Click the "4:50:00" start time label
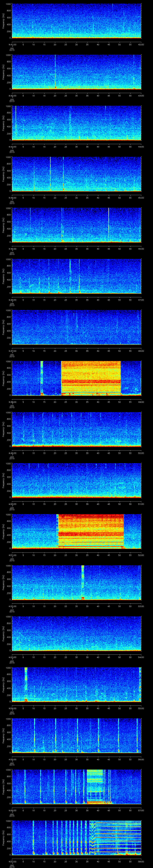The image size is (153, 868). coord(12,504)
